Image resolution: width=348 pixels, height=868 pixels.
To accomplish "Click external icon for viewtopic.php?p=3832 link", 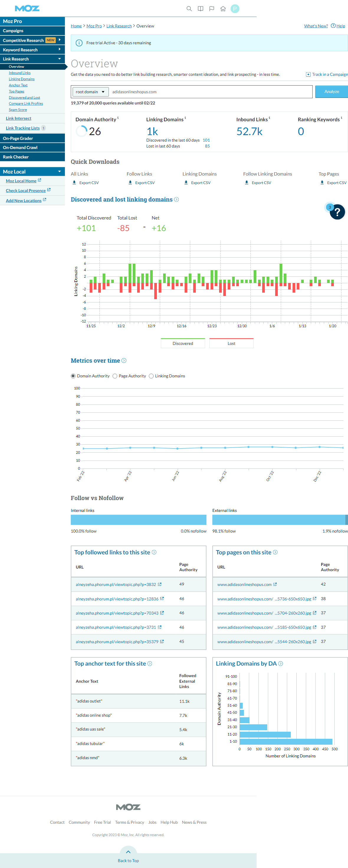I will tap(160, 584).
